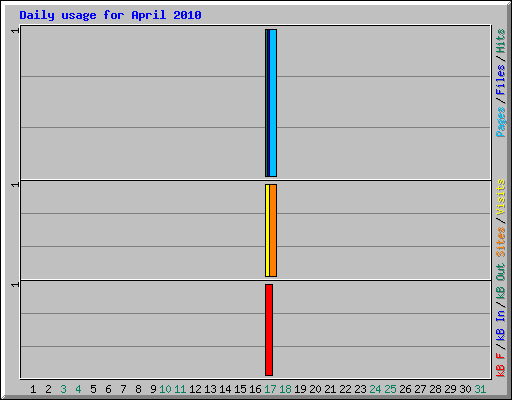This screenshot has height=400, width=512.
Task: Click the yellow Visits bar on day 17
Action: (267, 230)
